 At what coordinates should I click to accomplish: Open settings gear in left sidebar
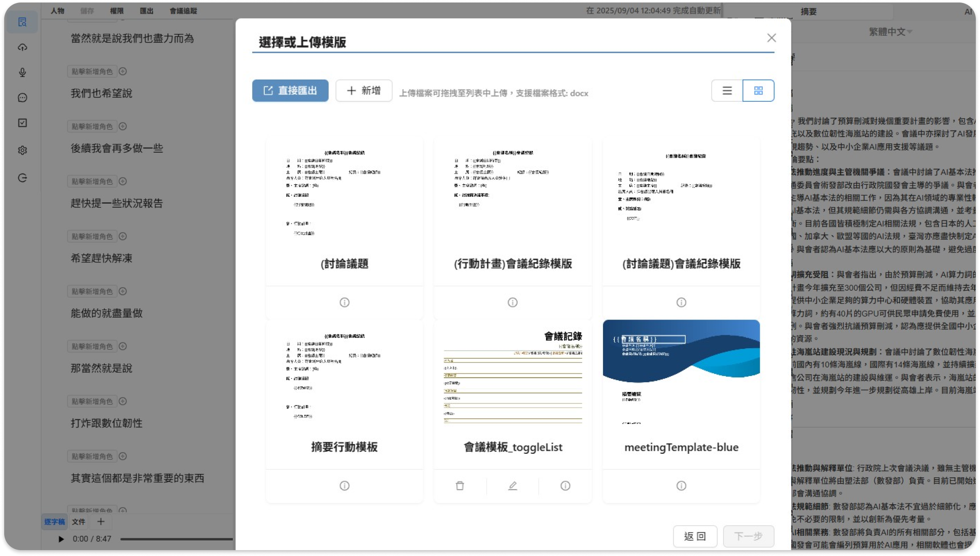click(23, 150)
